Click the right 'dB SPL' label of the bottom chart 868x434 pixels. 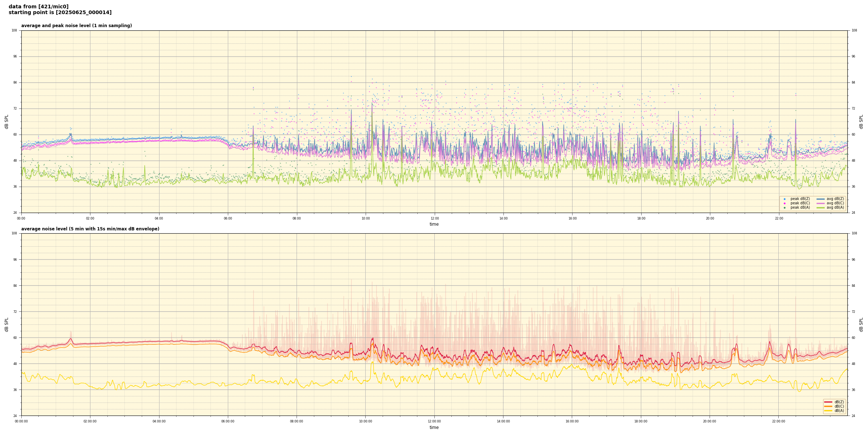coord(861,324)
